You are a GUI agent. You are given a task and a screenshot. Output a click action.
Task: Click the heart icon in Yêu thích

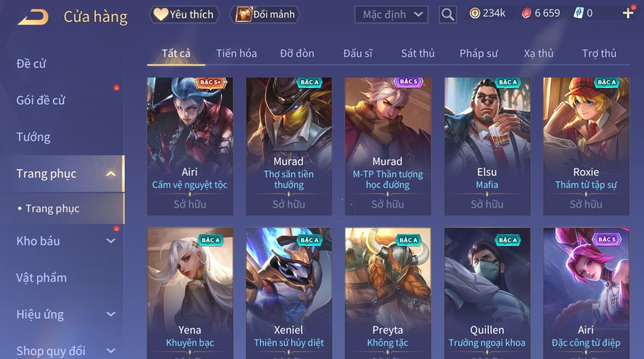(161, 15)
